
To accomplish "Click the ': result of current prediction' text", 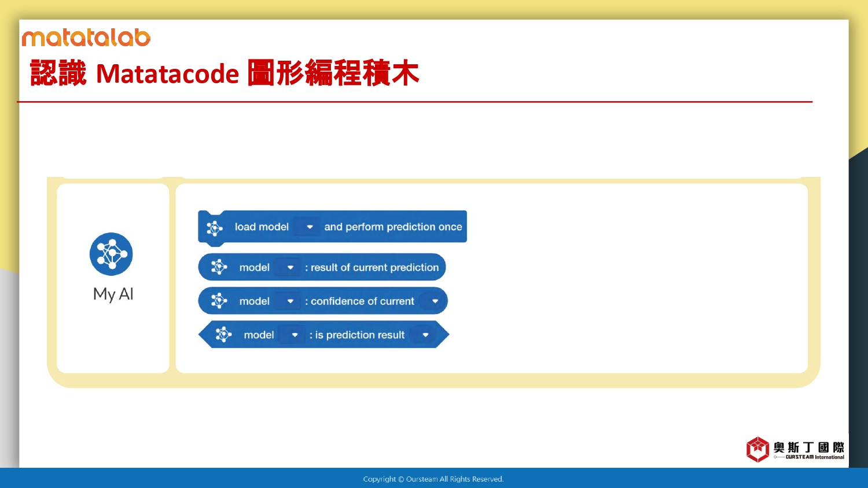I will point(372,267).
